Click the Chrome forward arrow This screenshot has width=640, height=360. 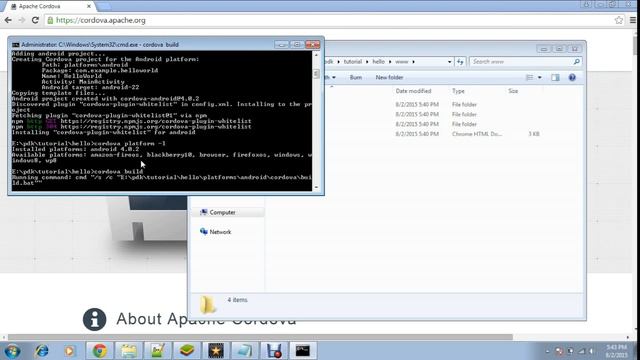[x=21, y=20]
